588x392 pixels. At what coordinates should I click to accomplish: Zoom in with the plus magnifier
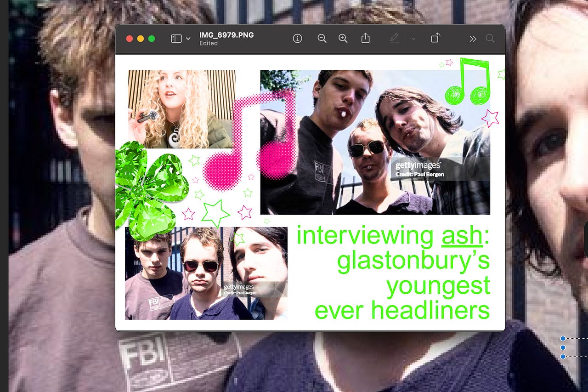click(x=343, y=39)
